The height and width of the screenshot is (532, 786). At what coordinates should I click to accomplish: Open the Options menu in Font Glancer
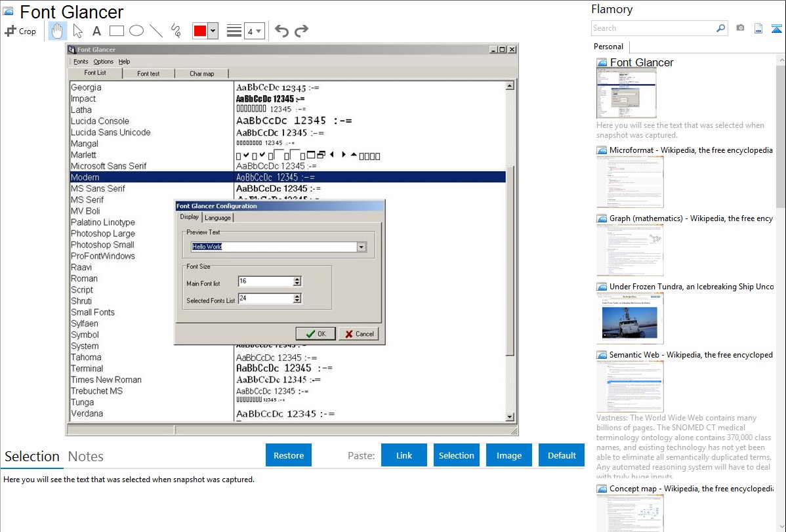(x=103, y=62)
